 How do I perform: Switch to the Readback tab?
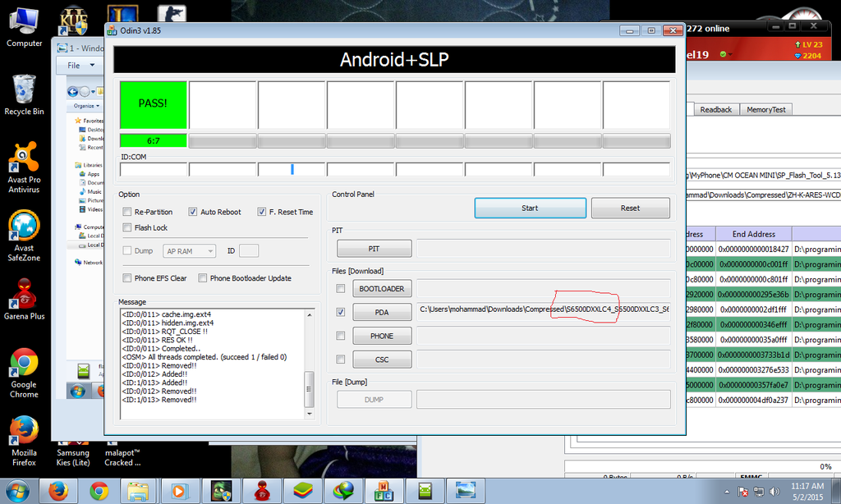click(x=715, y=109)
